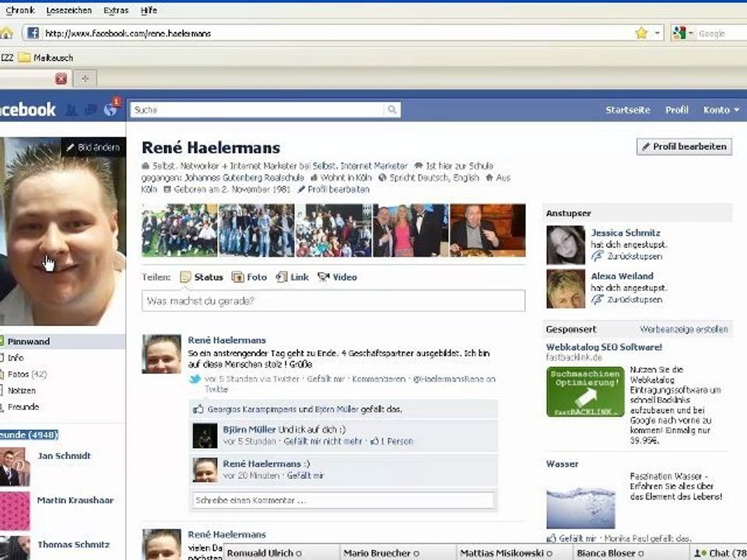Image resolution: width=747 pixels, height=560 pixels.
Task: Open the photo of man eating
Action: [488, 230]
